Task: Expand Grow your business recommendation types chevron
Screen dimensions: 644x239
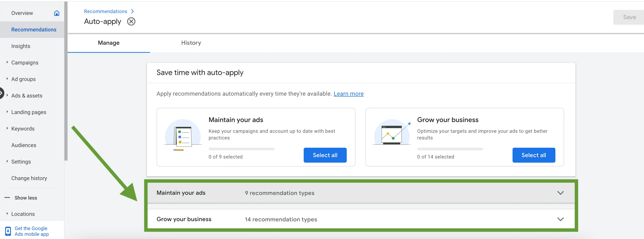Action: pyautogui.click(x=560, y=219)
